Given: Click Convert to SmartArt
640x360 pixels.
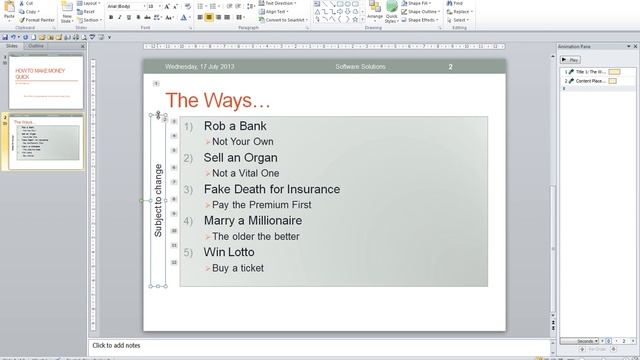Looking at the screenshot, I should click(282, 20).
